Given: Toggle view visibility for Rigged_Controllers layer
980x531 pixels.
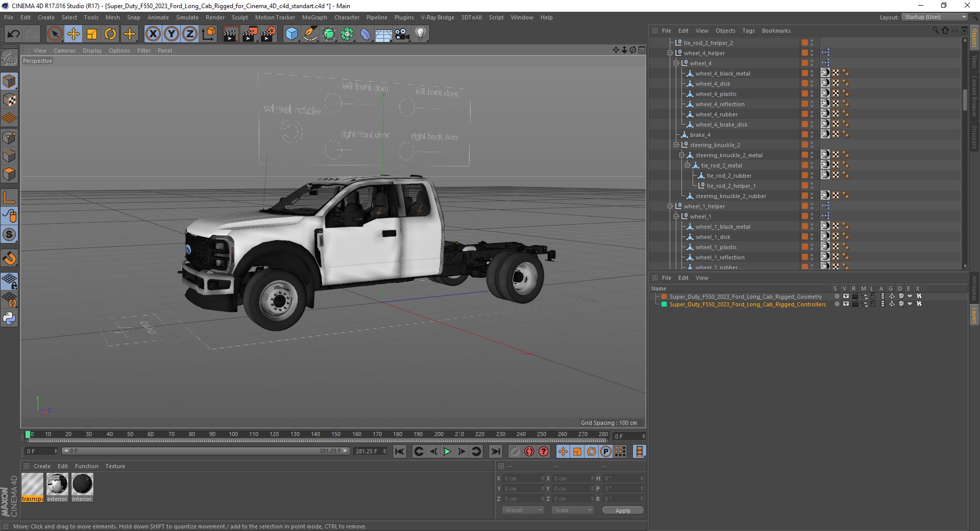Looking at the screenshot, I should [x=846, y=304].
